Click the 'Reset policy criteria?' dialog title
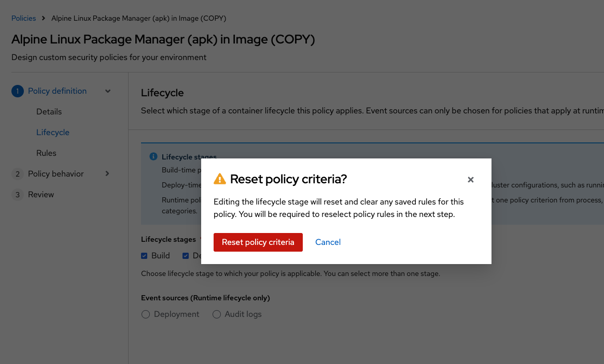The image size is (604, 364). point(288,179)
